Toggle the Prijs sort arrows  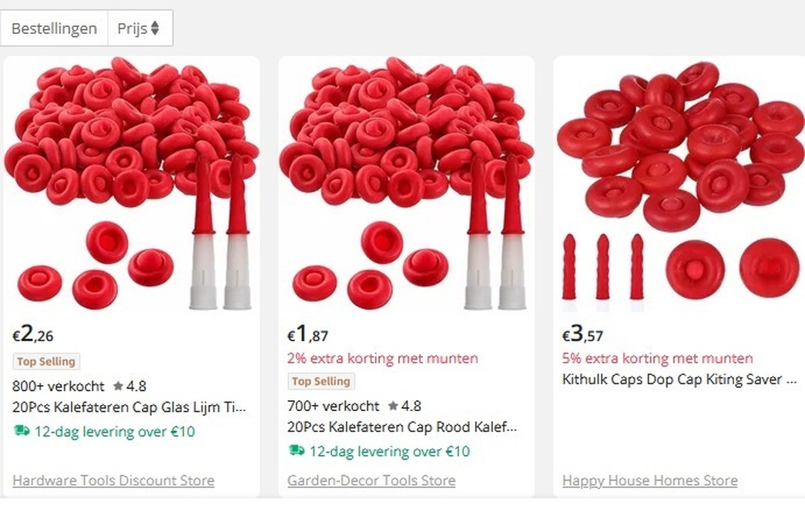click(155, 28)
